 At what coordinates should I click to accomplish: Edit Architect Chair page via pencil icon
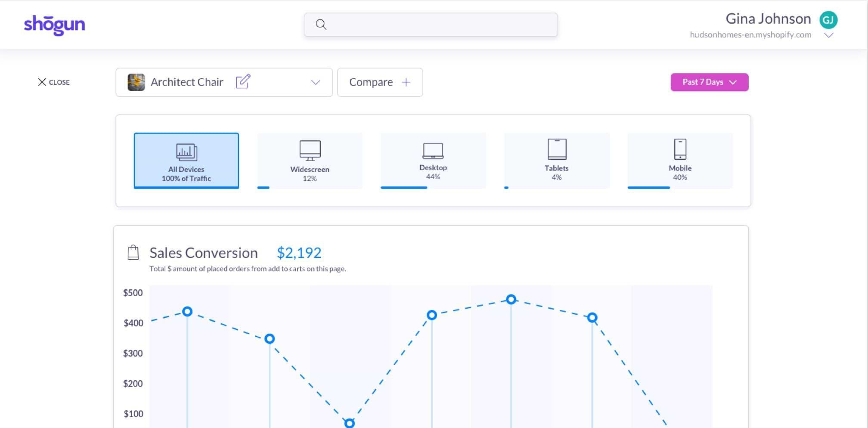243,81
